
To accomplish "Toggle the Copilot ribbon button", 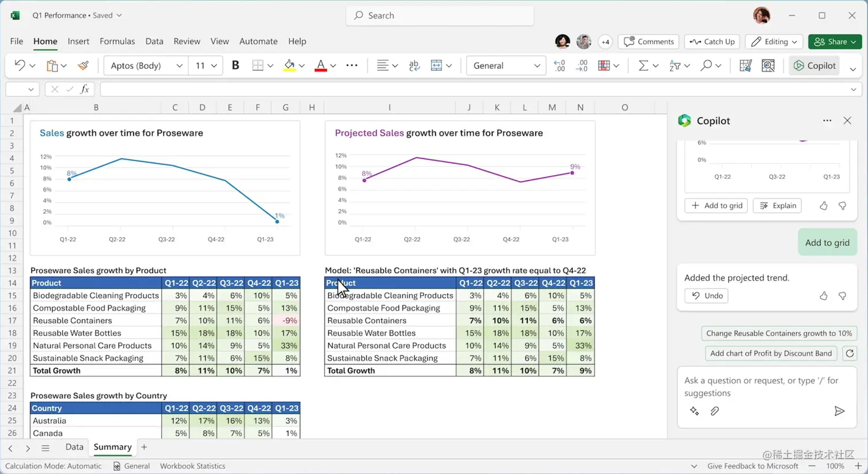I will pyautogui.click(x=815, y=65).
